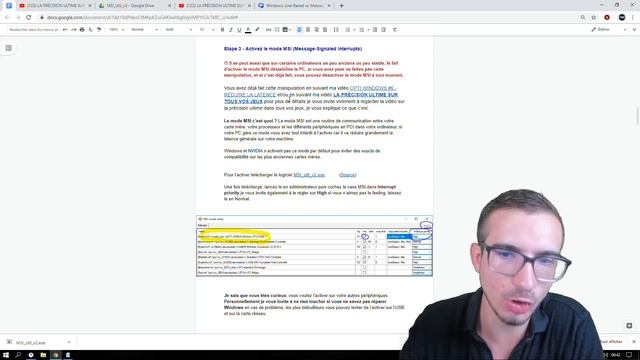The height and width of the screenshot is (360, 640).
Task: Click the Redo icon in Docs toolbar
Action: pos(73,30)
